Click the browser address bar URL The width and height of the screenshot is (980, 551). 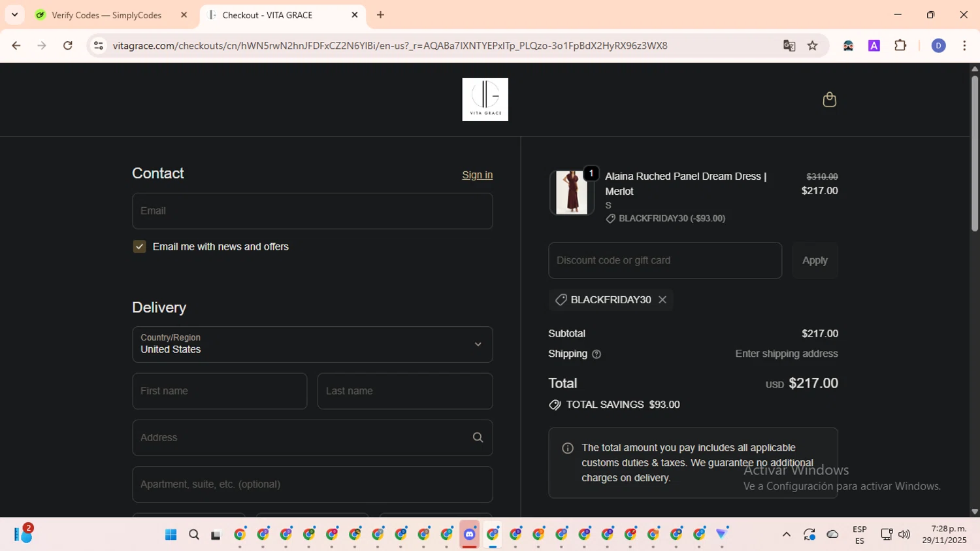tap(390, 46)
